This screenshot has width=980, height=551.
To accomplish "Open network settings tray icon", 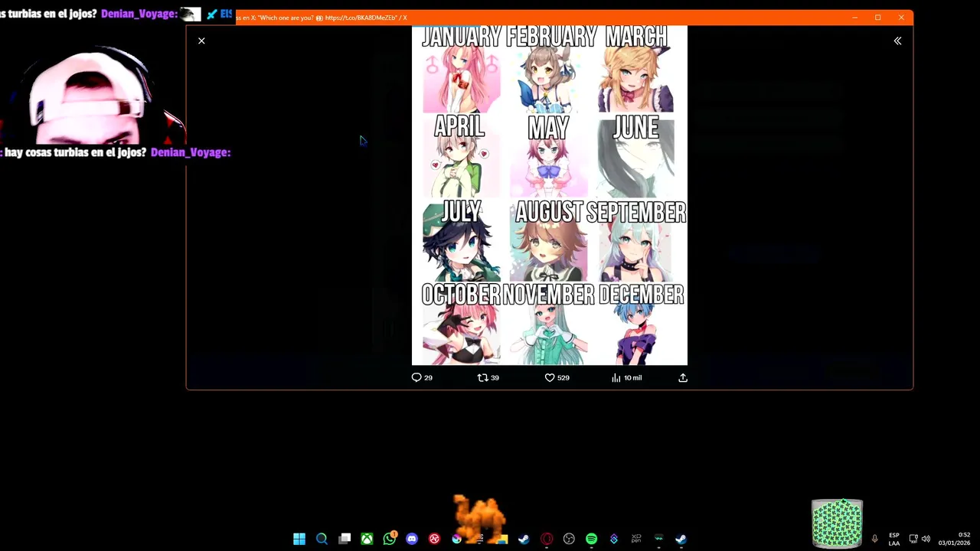I will tap(913, 539).
